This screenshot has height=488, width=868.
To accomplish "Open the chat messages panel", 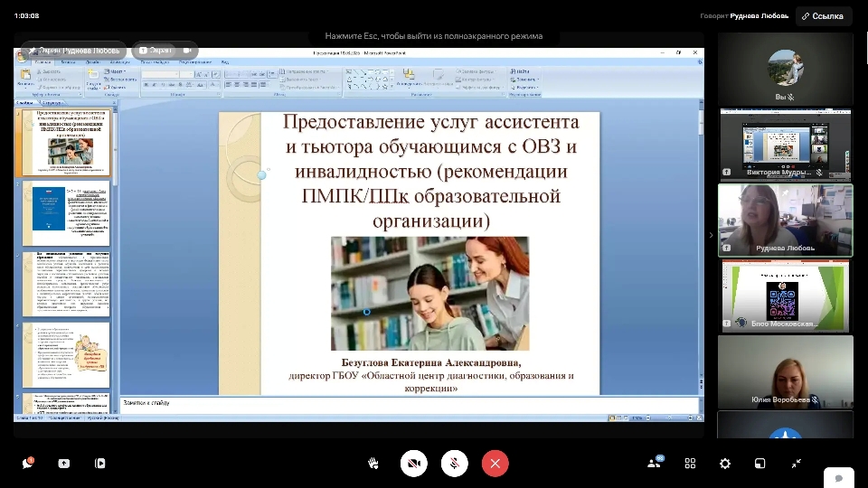I will click(x=27, y=464).
